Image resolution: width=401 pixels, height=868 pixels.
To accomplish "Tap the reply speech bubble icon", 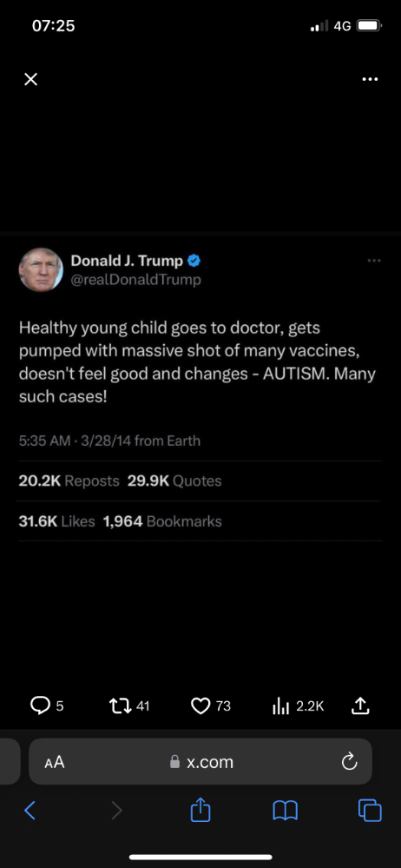I will [x=40, y=706].
